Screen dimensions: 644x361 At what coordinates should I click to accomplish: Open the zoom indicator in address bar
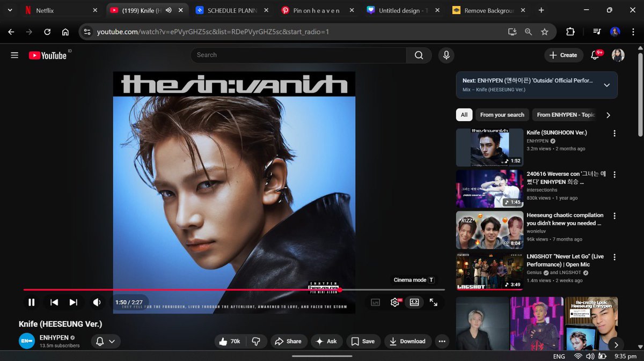[529, 32]
